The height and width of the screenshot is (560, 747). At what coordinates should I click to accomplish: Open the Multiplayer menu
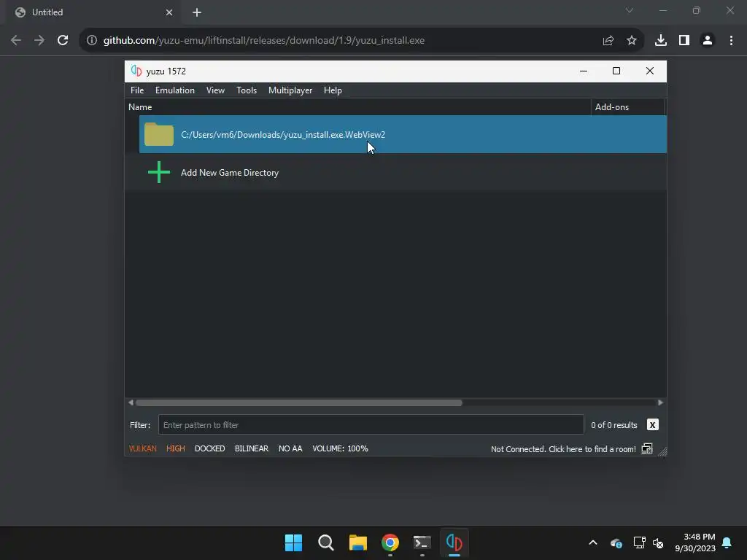pos(290,90)
